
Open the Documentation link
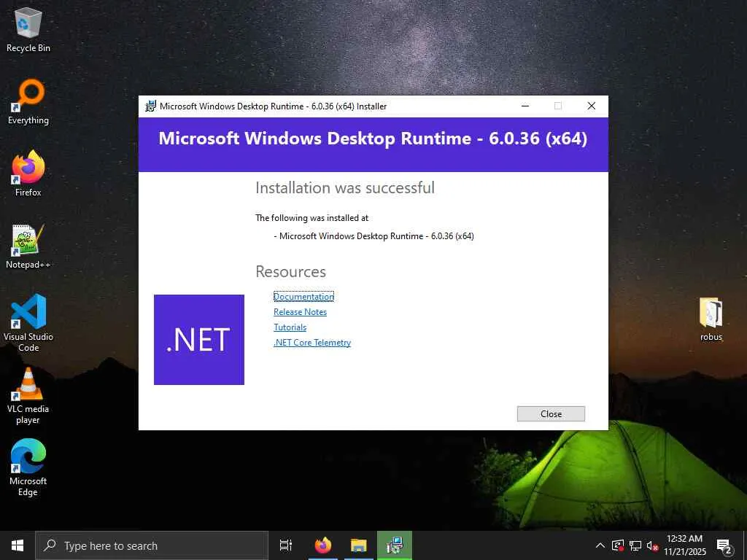pyautogui.click(x=303, y=296)
